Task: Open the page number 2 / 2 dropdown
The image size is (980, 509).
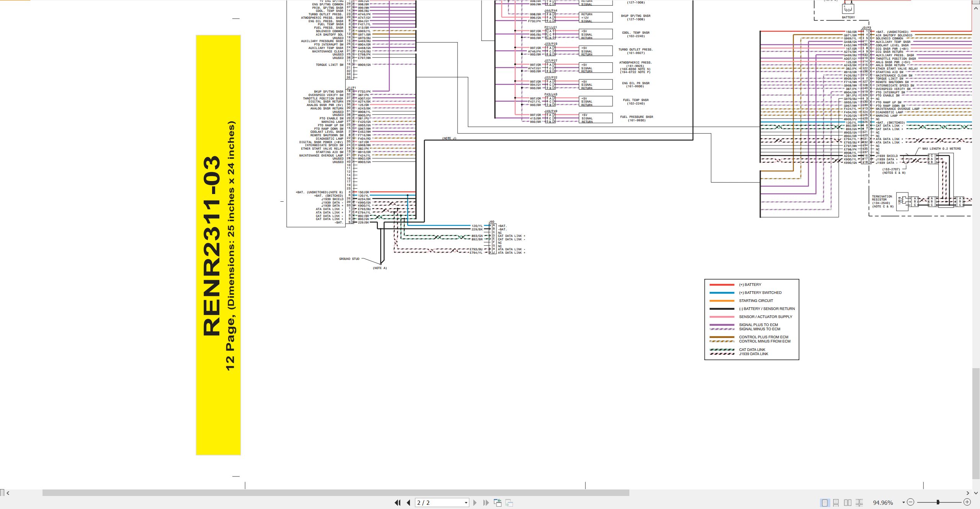Action: (x=466, y=503)
